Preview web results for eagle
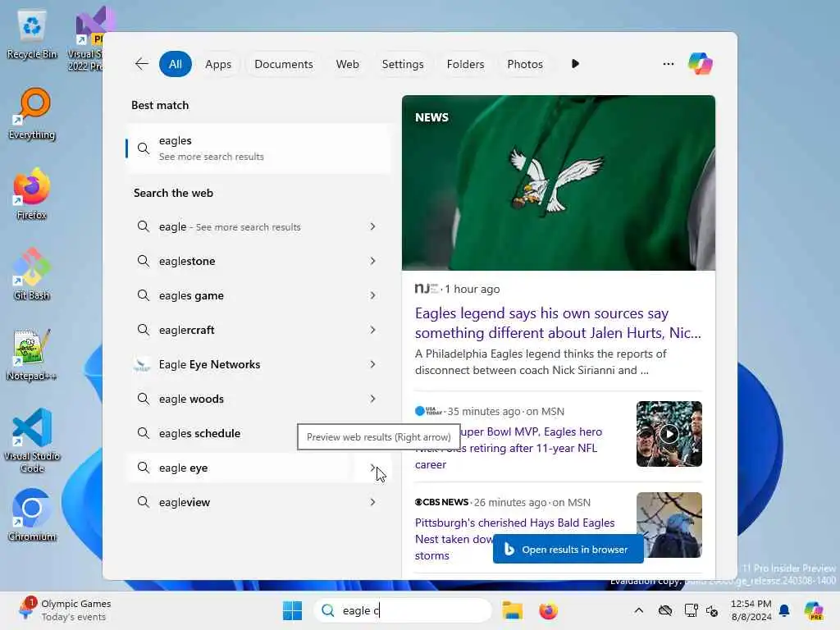840x630 pixels. tap(372, 226)
